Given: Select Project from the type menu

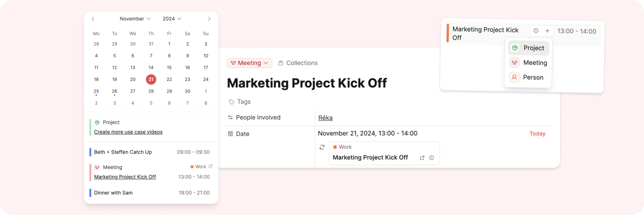Looking at the screenshot, I should point(529,48).
